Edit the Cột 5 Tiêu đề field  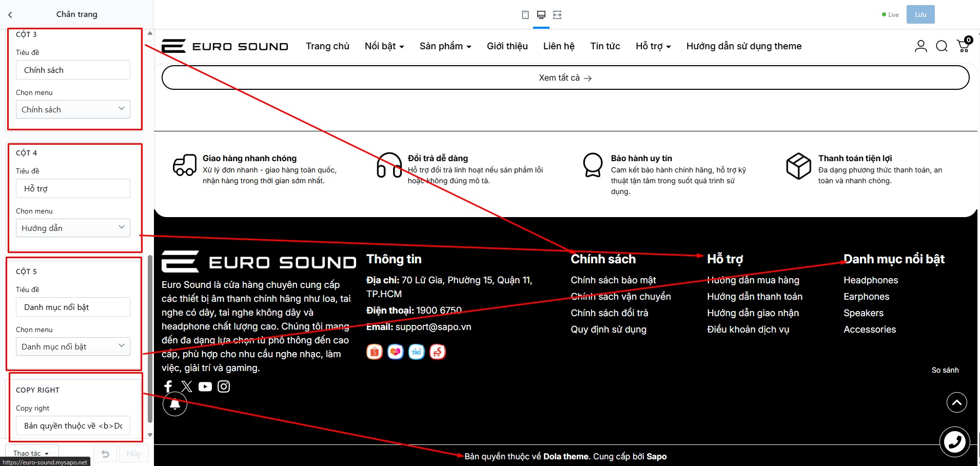[73, 307]
